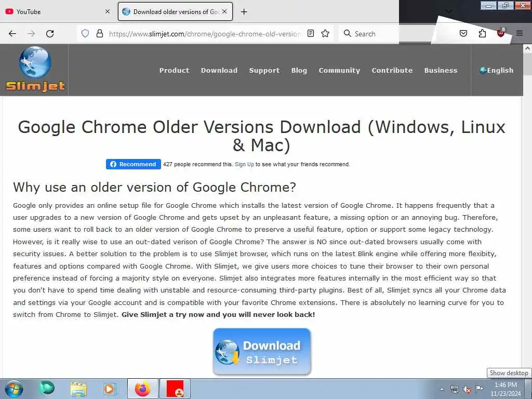Open the green taskbar app icon
This screenshot has width=532, height=399.
tap(46, 388)
